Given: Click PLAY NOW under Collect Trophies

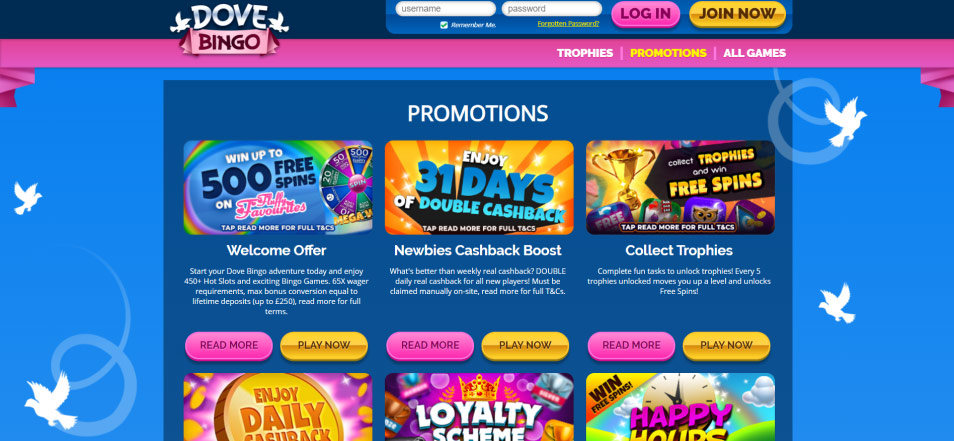Looking at the screenshot, I should click(726, 346).
